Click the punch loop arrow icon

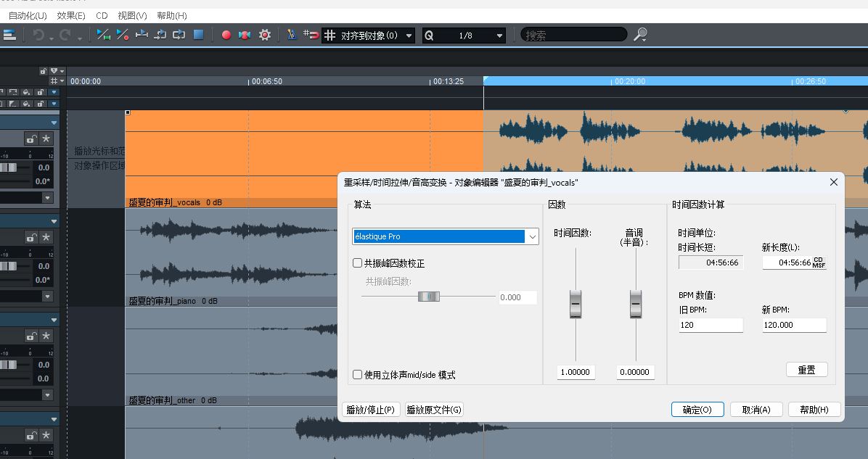(160, 35)
